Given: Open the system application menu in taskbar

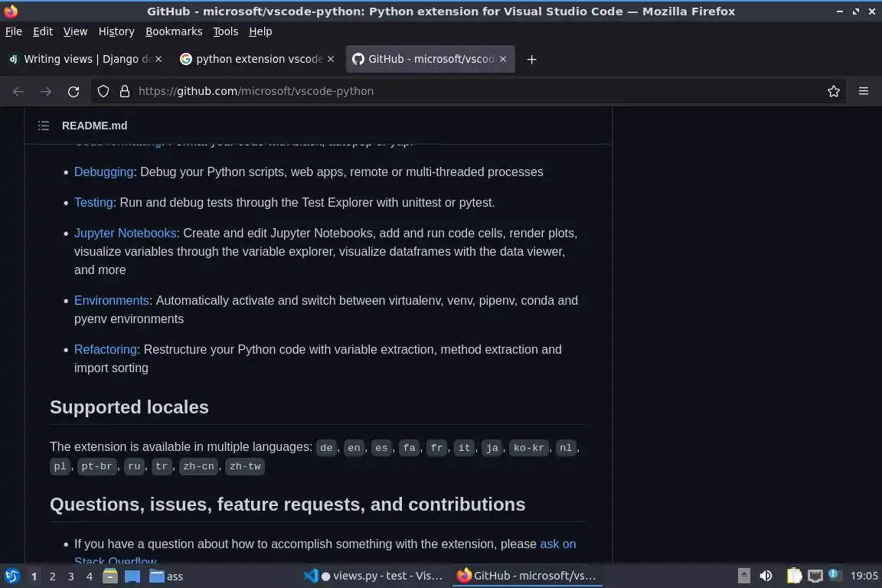Looking at the screenshot, I should (x=11, y=576).
